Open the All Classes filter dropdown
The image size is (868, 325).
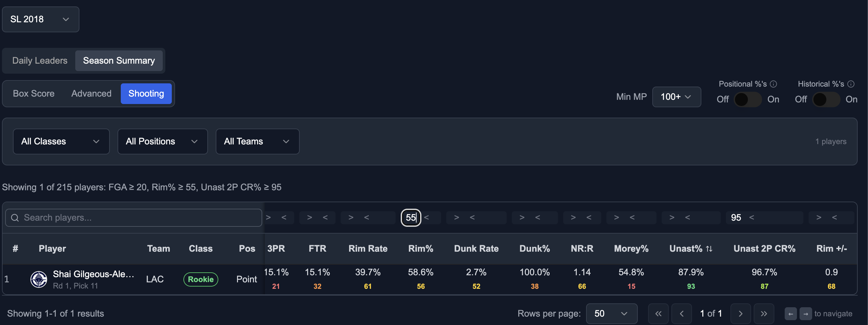61,142
